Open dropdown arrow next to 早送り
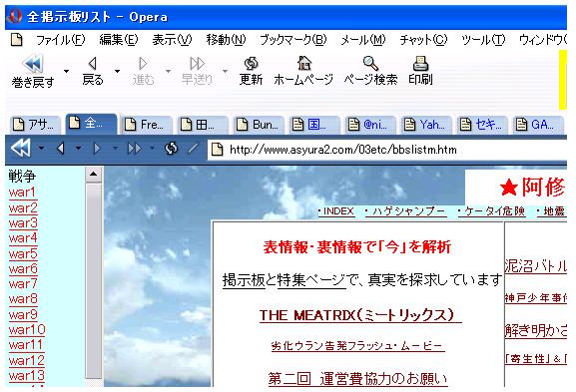 pyautogui.click(x=225, y=71)
